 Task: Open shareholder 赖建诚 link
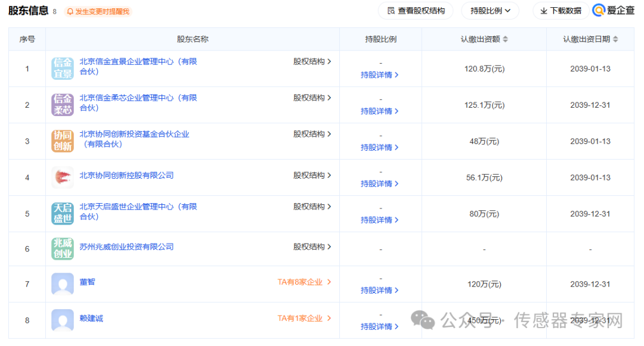(x=91, y=318)
